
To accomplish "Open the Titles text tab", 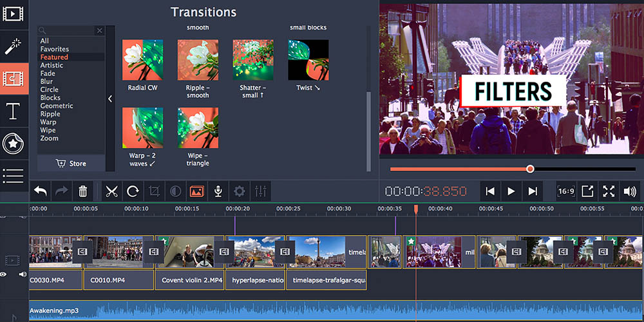I will click(x=13, y=111).
